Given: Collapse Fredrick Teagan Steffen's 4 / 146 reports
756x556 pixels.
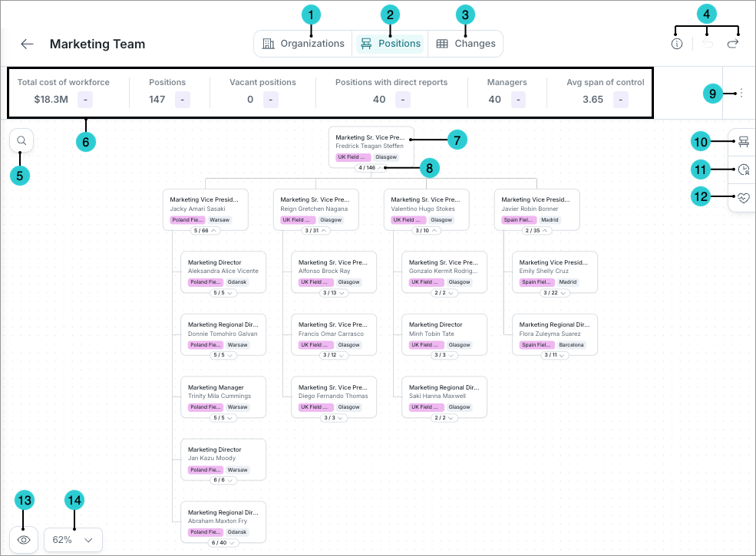Looking at the screenshot, I should coord(371,167).
